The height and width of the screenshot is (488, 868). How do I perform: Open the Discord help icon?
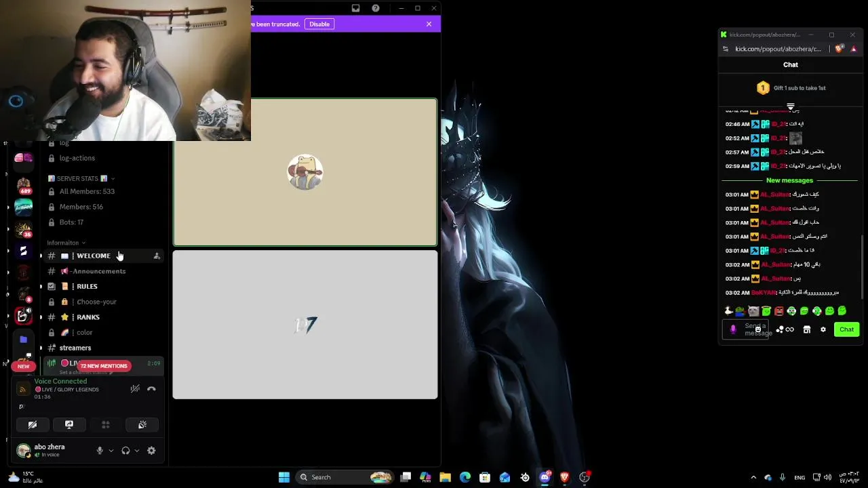376,8
